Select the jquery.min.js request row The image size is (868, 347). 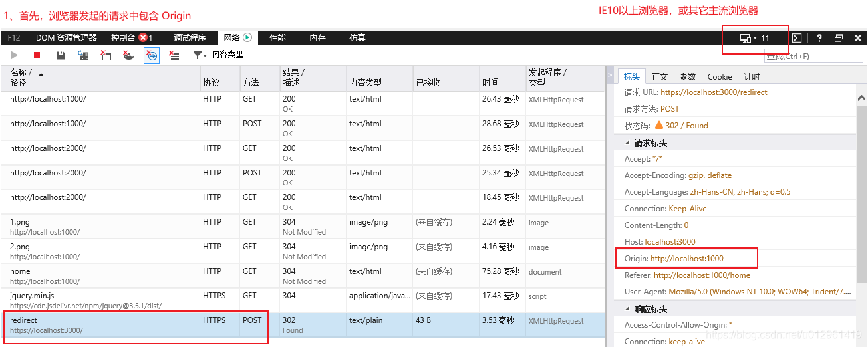[303, 300]
